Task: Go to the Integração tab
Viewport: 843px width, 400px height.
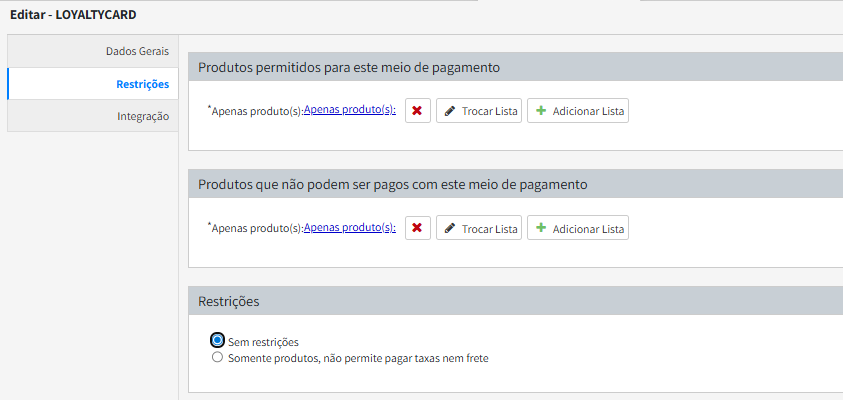Action: click(x=143, y=116)
